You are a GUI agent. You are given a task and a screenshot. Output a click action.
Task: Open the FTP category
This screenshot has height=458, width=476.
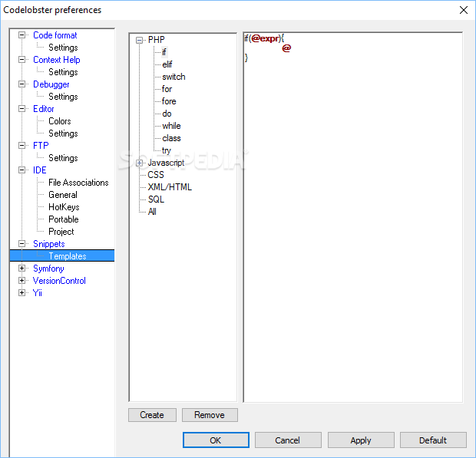coord(41,146)
